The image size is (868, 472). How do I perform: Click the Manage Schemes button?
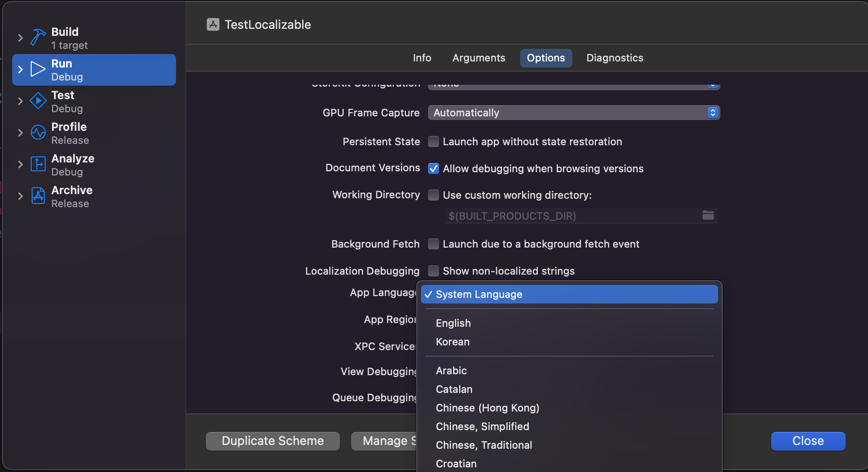[x=384, y=441]
